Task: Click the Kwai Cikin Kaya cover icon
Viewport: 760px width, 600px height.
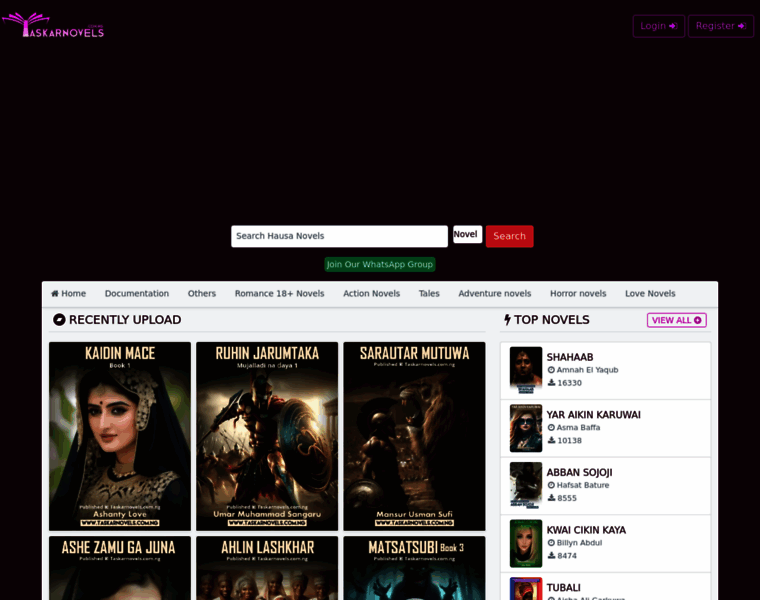Action: (526, 543)
